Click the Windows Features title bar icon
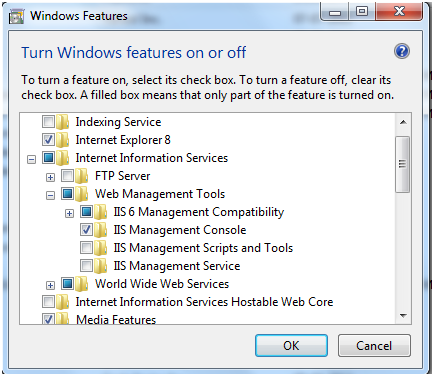 point(16,16)
